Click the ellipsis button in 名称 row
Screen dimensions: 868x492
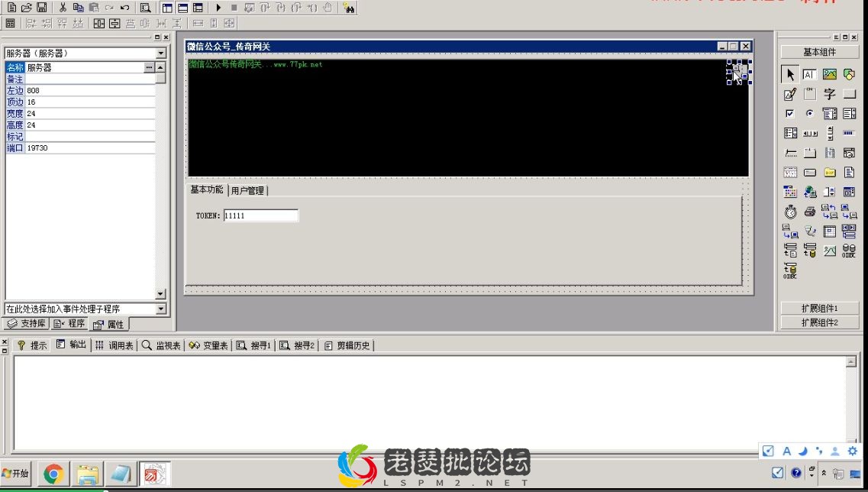click(x=149, y=67)
